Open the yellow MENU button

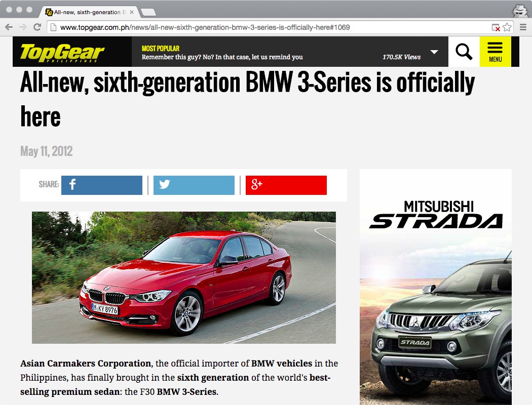pos(496,52)
